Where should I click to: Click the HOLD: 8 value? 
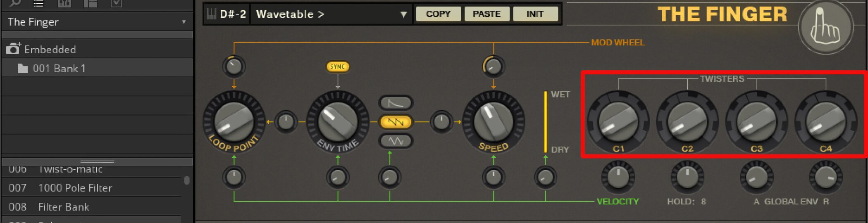(x=687, y=202)
